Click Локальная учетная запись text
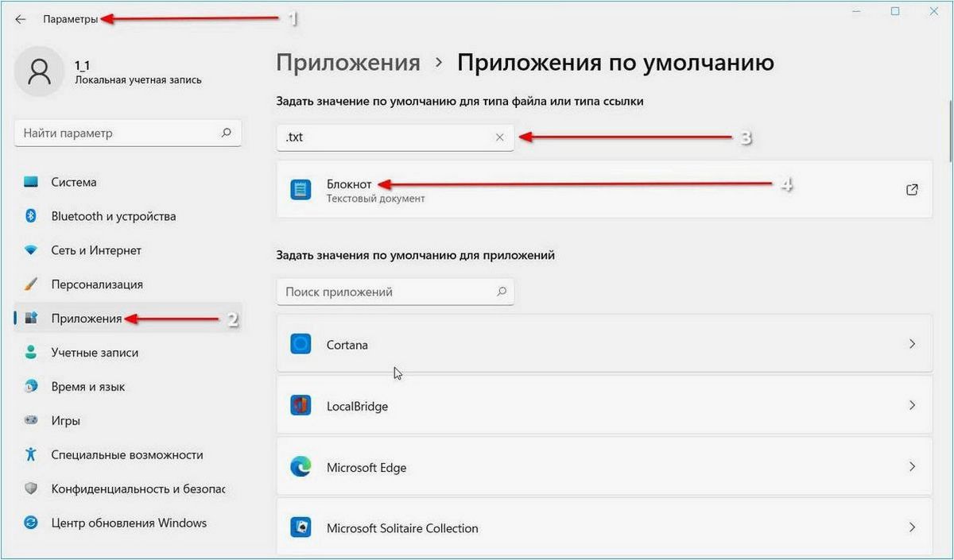The width and height of the screenshot is (954, 560). coord(138,79)
